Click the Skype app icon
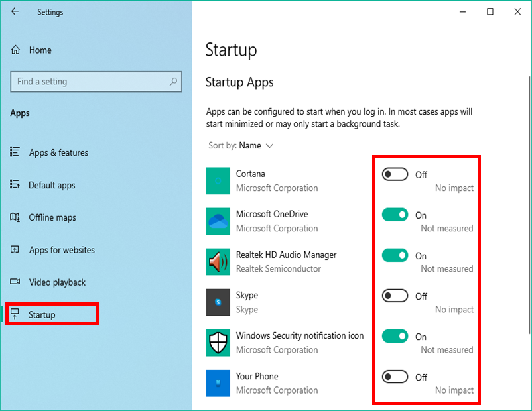Image resolution: width=532 pixels, height=411 pixels. pyautogui.click(x=218, y=302)
